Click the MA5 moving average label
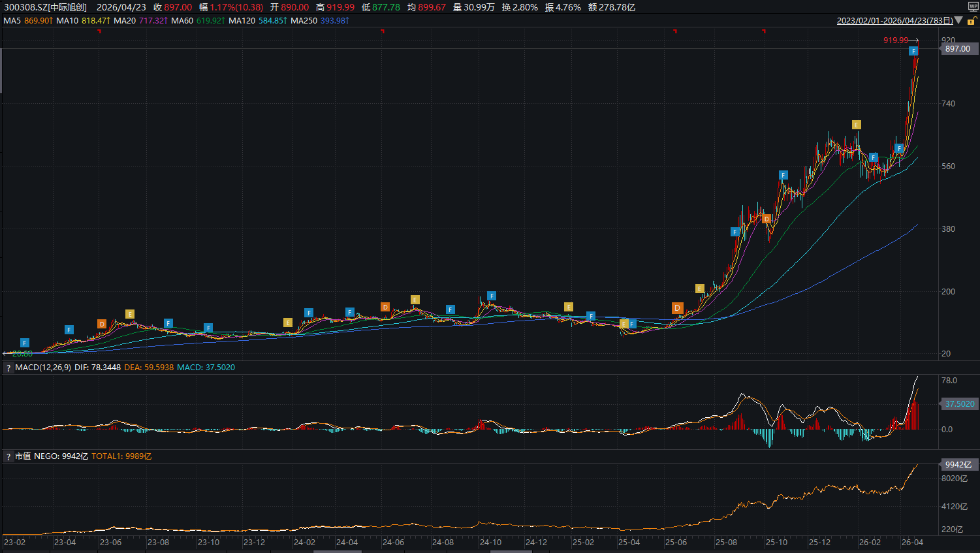This screenshot has height=553, width=980. [12, 21]
